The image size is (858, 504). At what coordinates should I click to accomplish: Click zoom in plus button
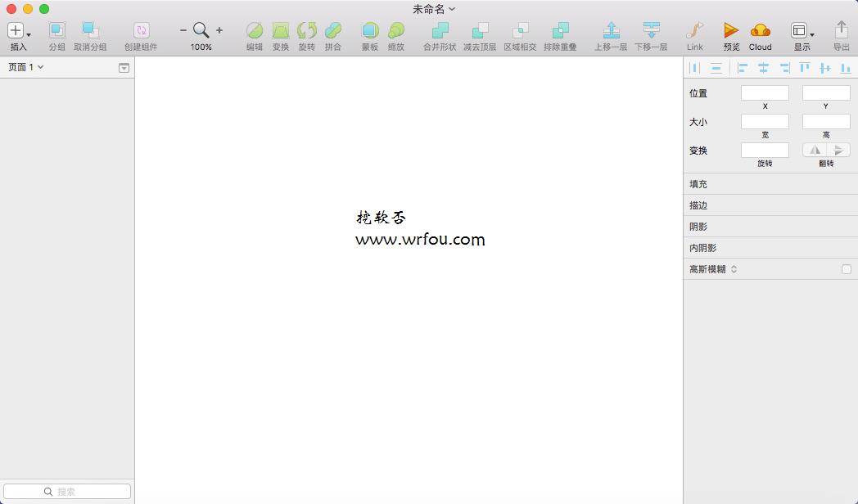[219, 30]
